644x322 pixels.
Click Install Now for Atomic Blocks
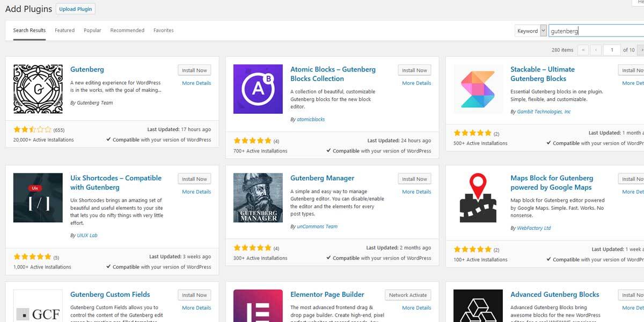414,70
